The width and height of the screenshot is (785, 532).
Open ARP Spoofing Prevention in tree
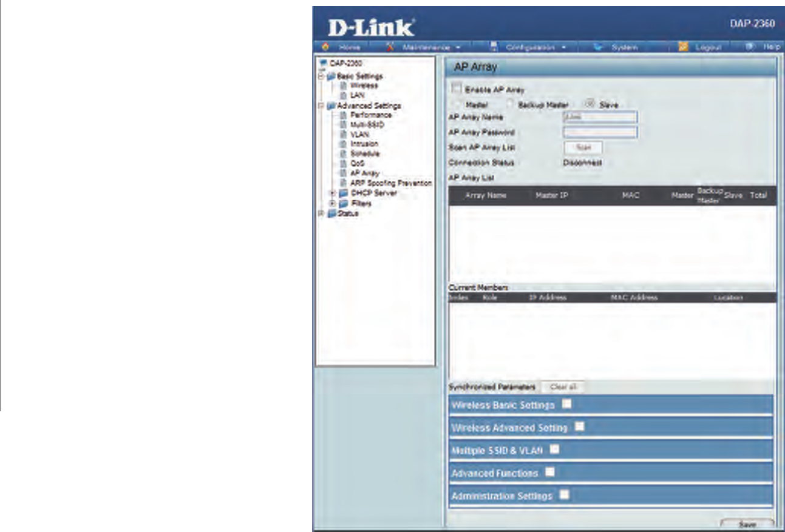tap(390, 183)
